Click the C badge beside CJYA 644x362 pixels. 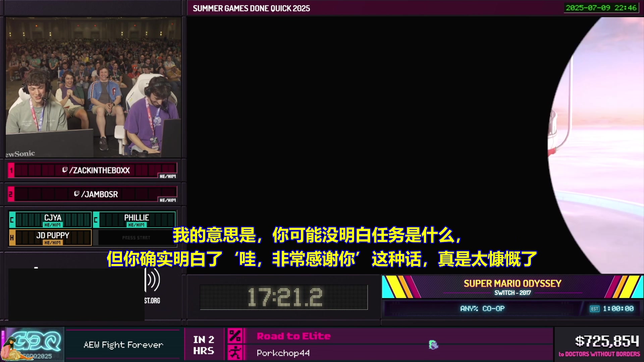(12, 220)
